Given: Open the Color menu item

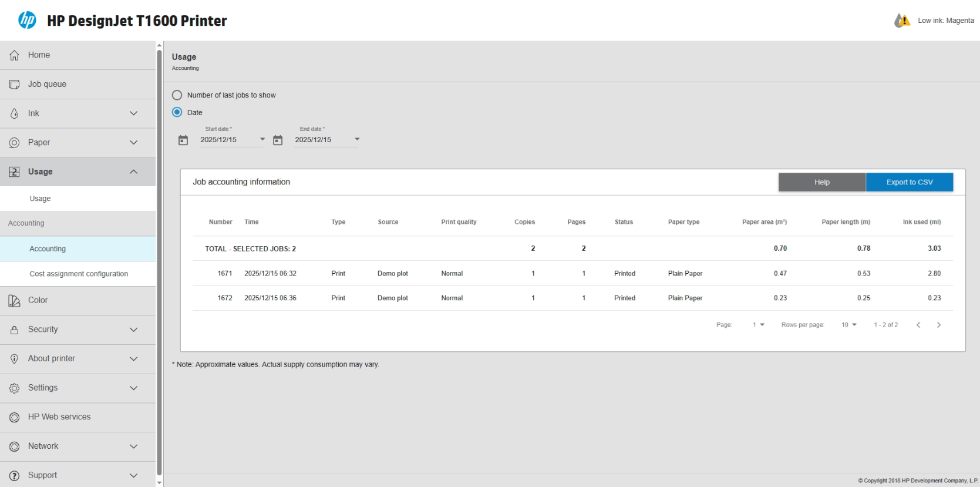Looking at the screenshot, I should [78, 300].
